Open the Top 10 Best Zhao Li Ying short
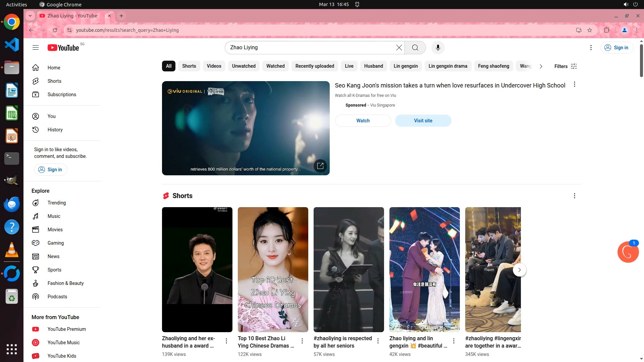 [273, 269]
